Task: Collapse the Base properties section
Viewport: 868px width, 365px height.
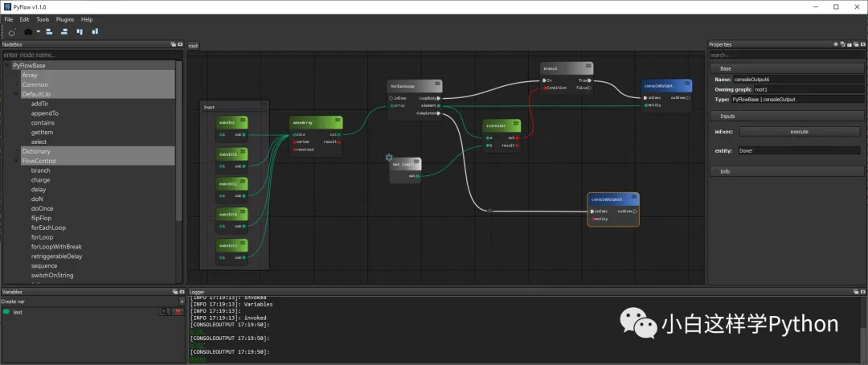Action: [x=786, y=68]
